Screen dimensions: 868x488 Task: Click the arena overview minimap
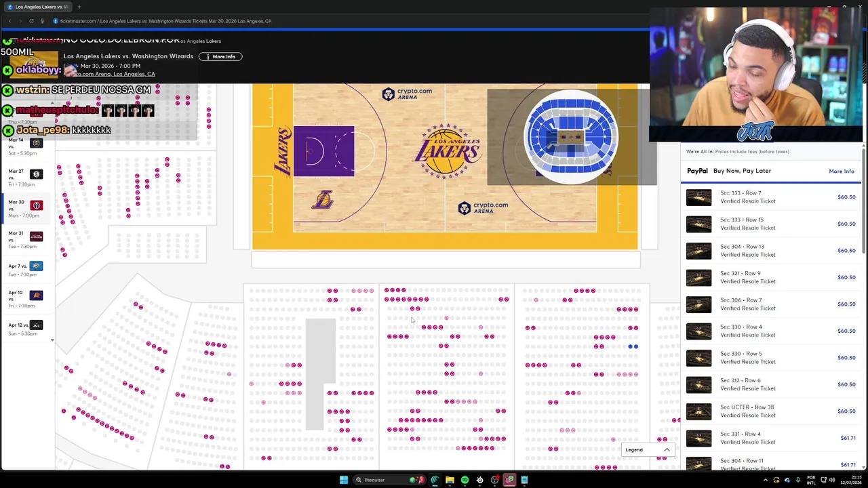tap(571, 137)
